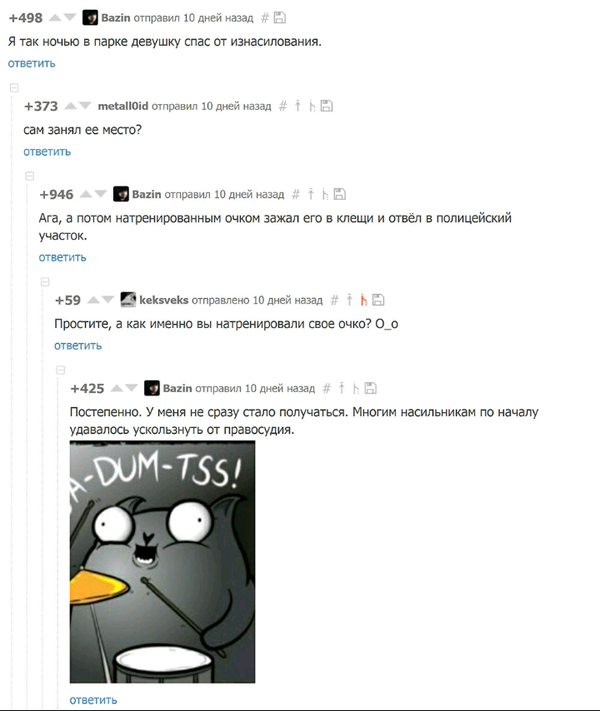Click the red branch icon on keksveks comment
Screen dimensions: 600x711
pyautogui.click(x=363, y=300)
